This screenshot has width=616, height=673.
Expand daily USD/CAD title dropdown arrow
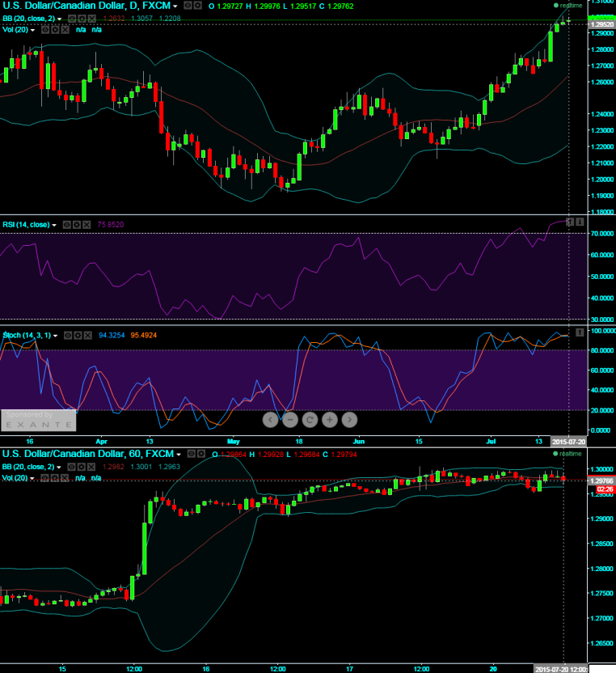[x=175, y=6]
